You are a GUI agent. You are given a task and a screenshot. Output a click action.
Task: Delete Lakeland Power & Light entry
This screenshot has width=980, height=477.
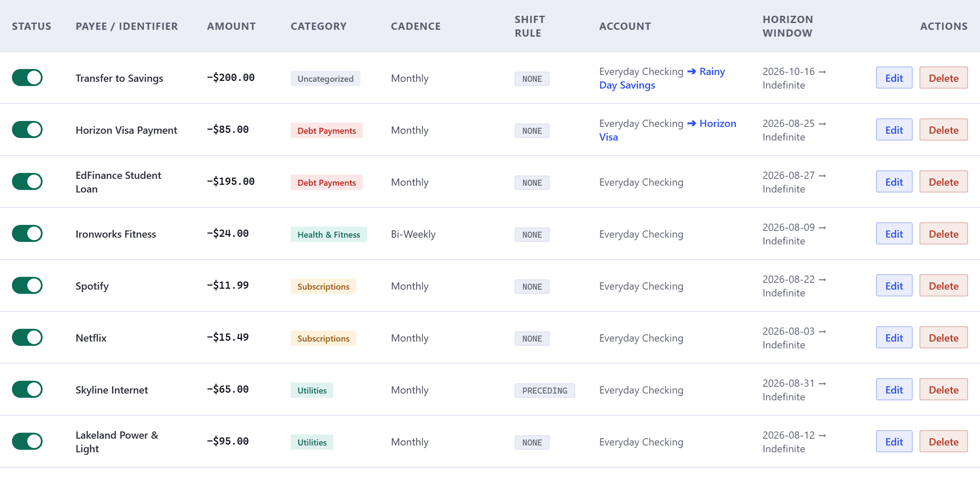(x=943, y=441)
